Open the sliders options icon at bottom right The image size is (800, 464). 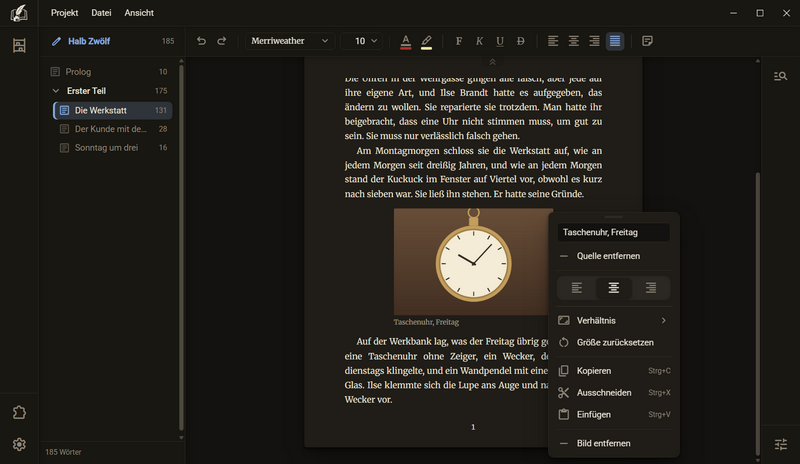tap(781, 444)
